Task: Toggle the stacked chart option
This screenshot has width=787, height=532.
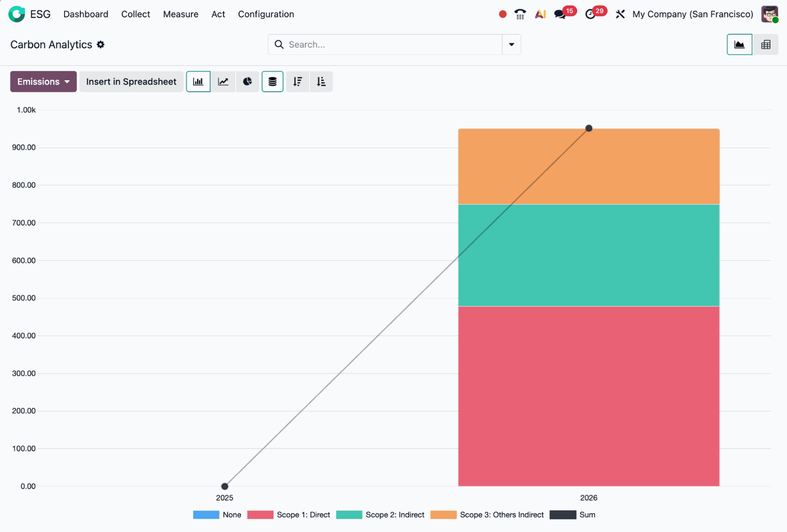Action: (272, 81)
